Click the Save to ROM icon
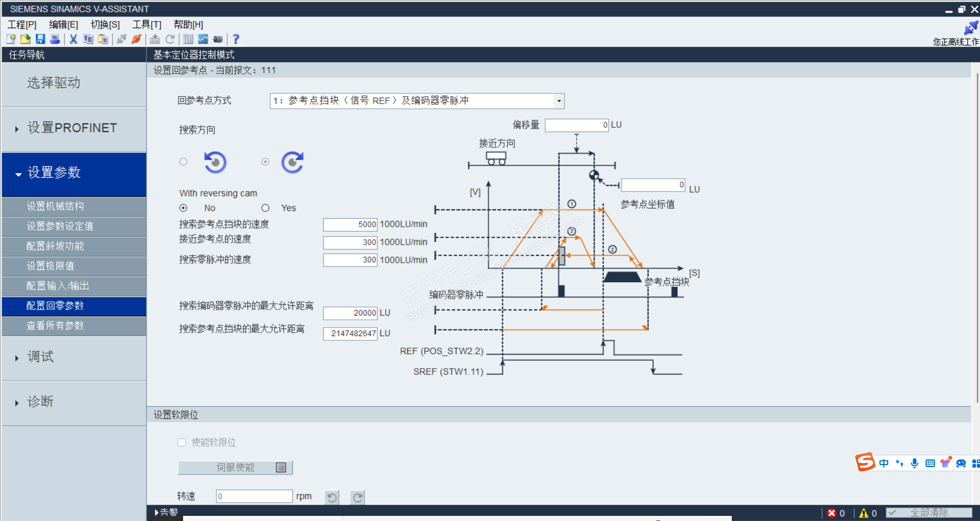 pos(155,39)
